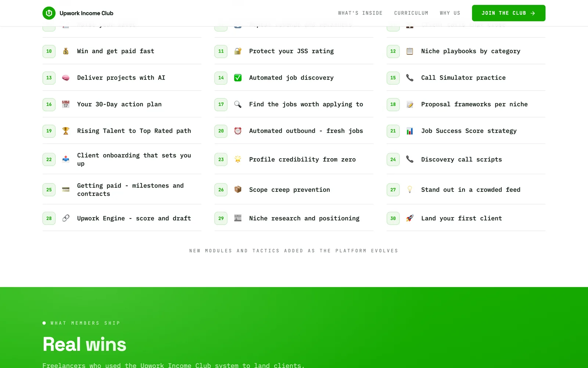Image resolution: width=588 pixels, height=368 pixels.
Task: Click the bar chart icon for Job Success Score strategy
Action: (410, 131)
